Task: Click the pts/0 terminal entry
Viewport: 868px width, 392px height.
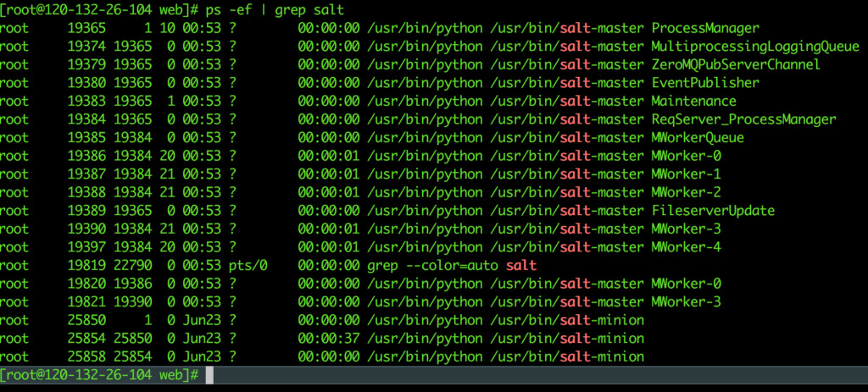Action: pyautogui.click(x=248, y=265)
